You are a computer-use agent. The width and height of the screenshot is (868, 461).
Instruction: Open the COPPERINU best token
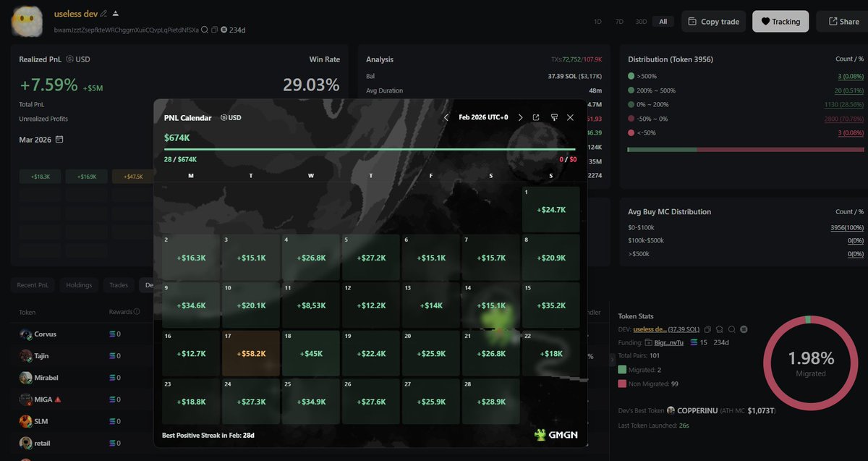[697, 410]
